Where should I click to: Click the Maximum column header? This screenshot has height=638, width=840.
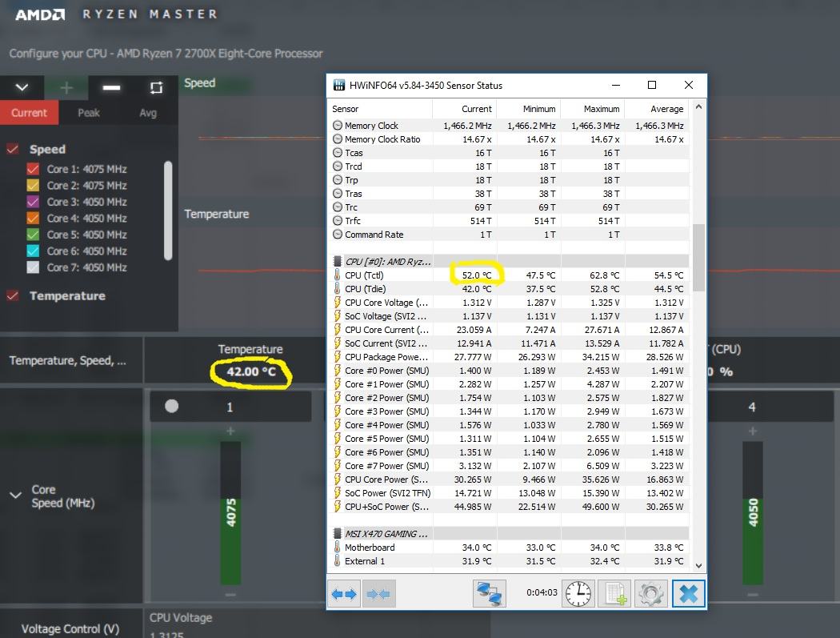[x=593, y=109]
